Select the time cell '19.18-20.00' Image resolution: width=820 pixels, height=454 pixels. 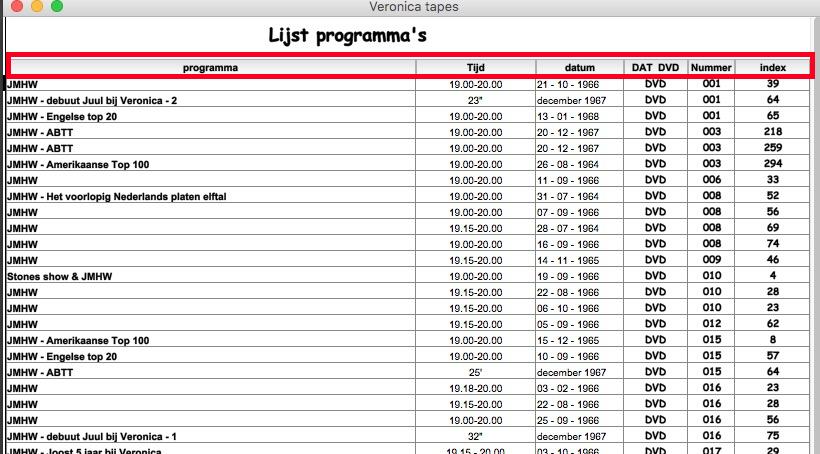475,388
